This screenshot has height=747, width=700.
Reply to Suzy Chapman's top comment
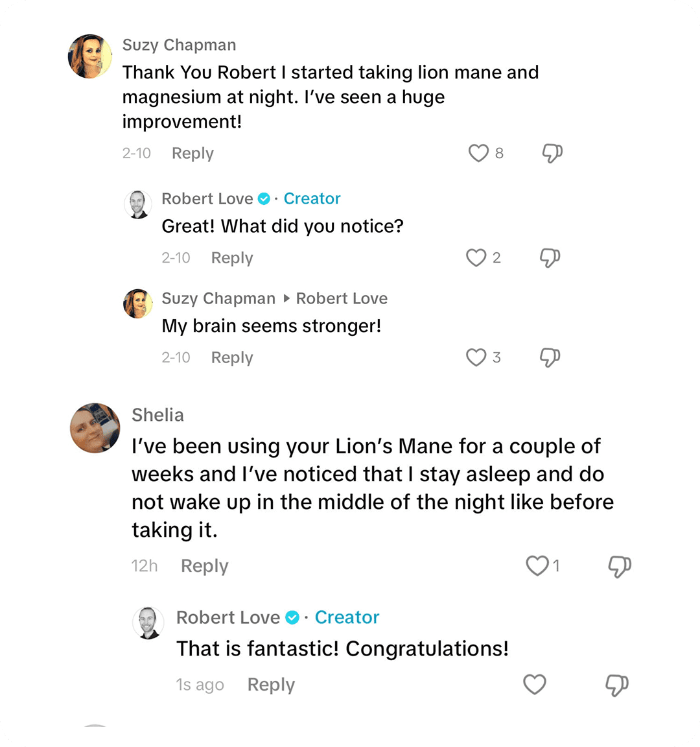pos(192,154)
